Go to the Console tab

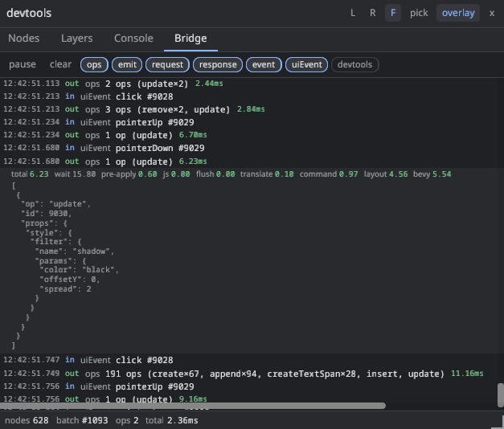pos(133,39)
